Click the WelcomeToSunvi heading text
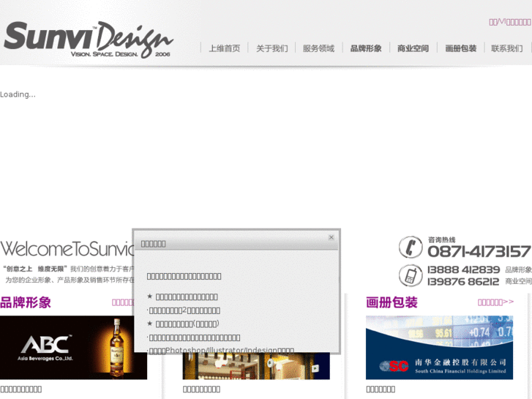Image resolution: width=532 pixels, height=399 pixels. point(67,249)
